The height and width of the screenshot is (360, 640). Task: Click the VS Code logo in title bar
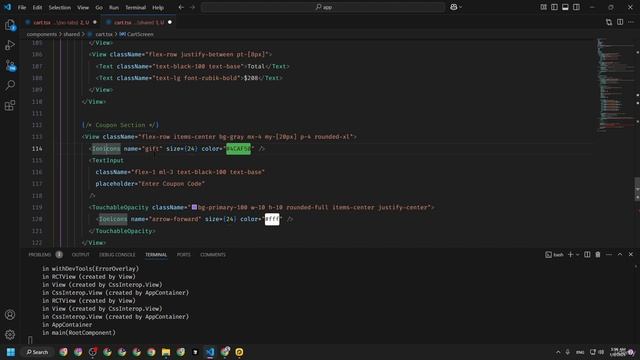click(x=8, y=7)
